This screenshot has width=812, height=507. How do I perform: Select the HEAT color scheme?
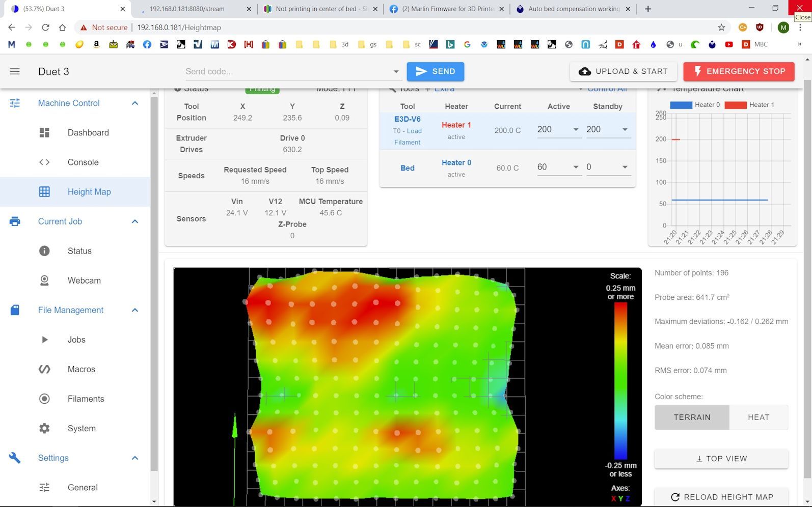coord(759,417)
